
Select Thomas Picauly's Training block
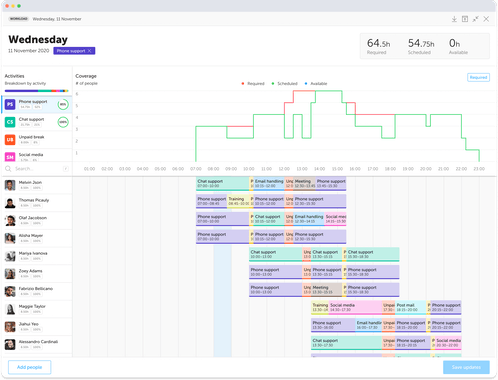click(238, 201)
